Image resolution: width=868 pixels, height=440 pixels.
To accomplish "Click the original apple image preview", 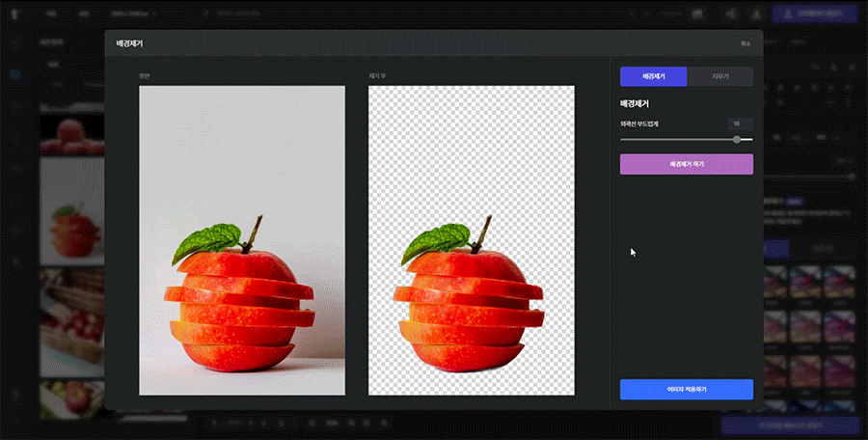I will pyautogui.click(x=241, y=239).
